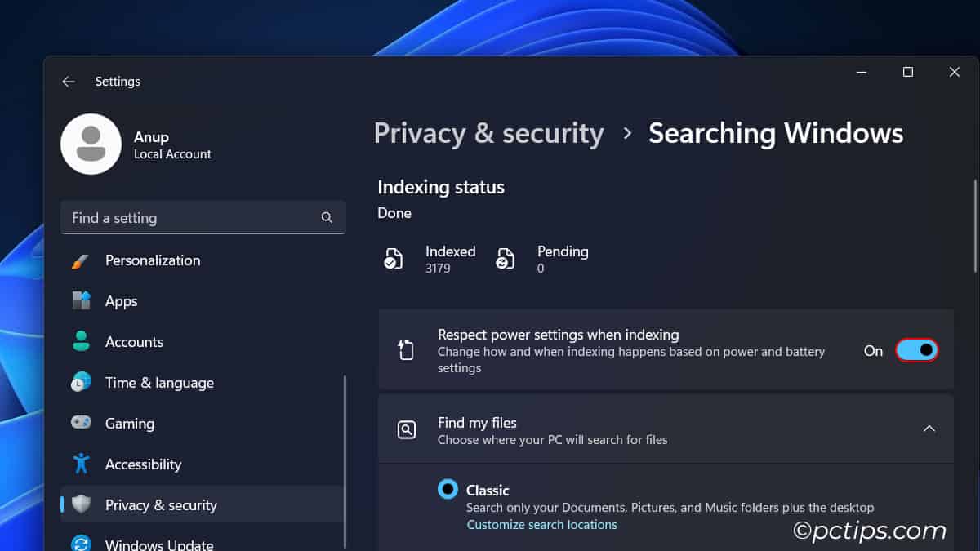Click the Windows Update sync icon

(81, 544)
